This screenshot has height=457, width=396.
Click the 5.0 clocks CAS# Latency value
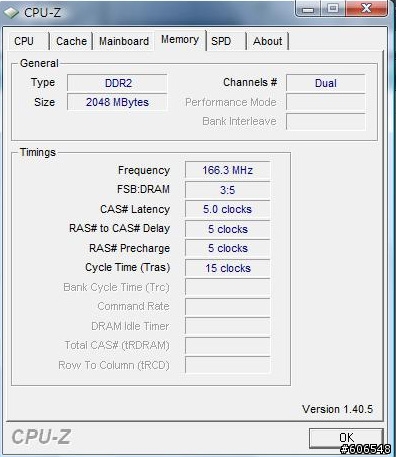[228, 209]
